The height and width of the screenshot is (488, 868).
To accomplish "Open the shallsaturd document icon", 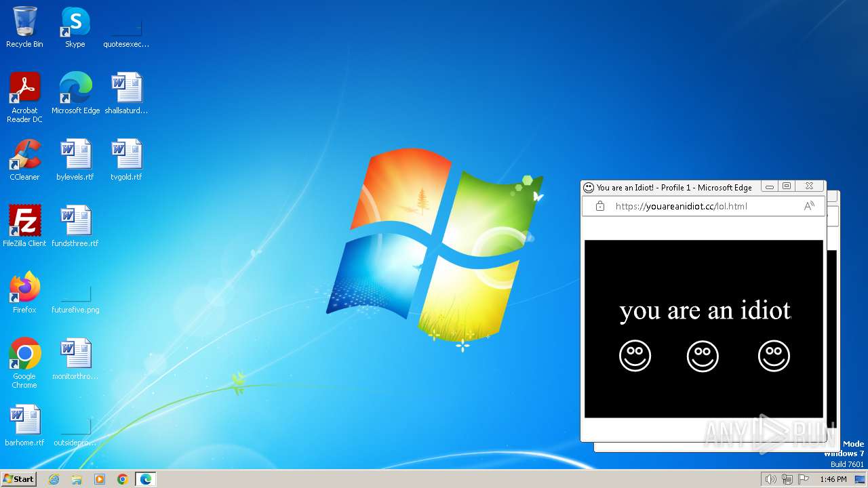I will pos(126,94).
